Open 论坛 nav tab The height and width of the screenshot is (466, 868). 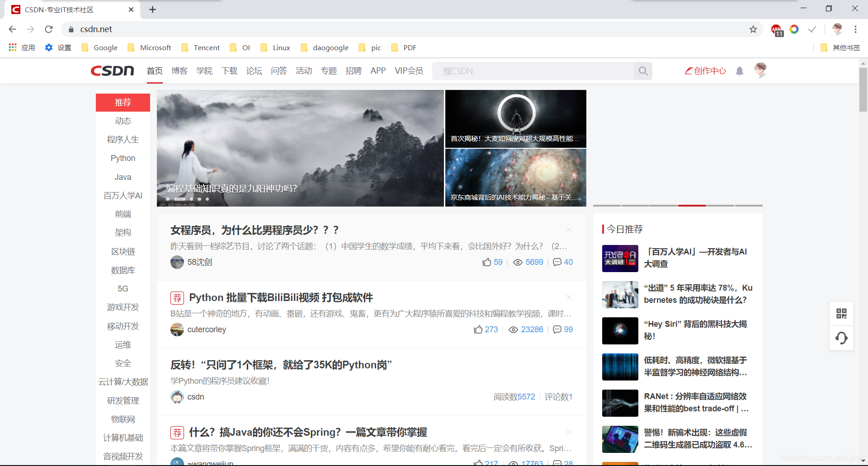coord(254,71)
